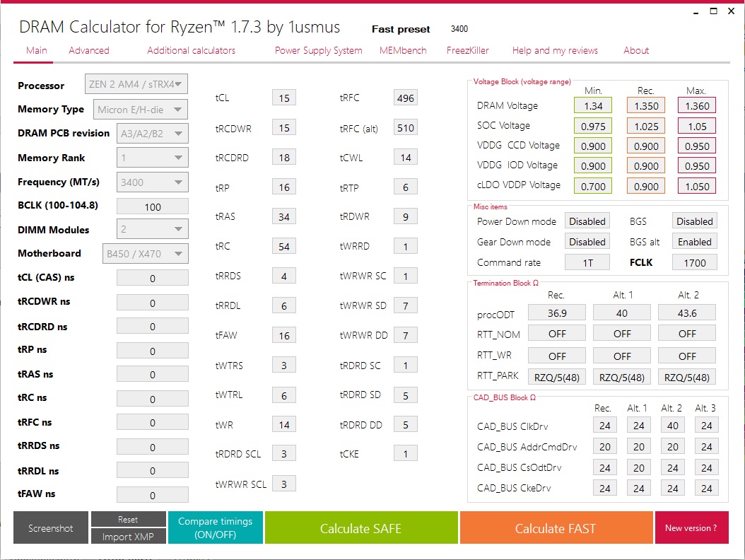
Task: Click the Calculate FAST button
Action: pyautogui.click(x=556, y=527)
